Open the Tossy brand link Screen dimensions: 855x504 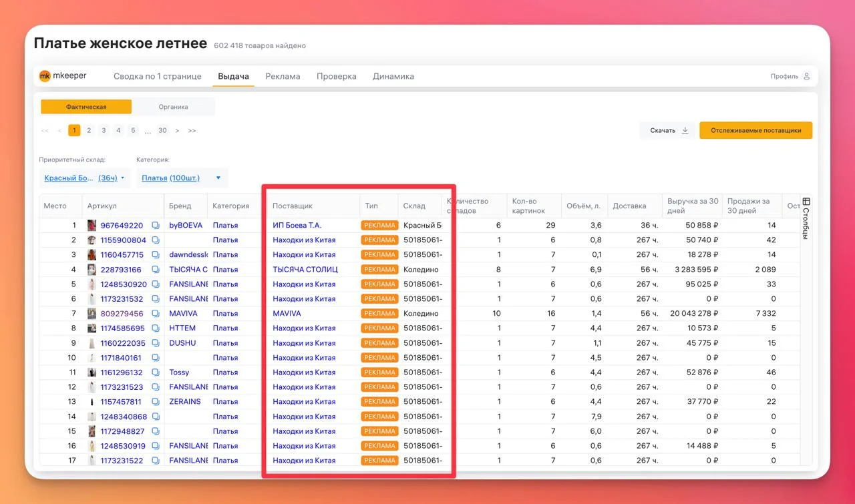pyautogui.click(x=179, y=372)
